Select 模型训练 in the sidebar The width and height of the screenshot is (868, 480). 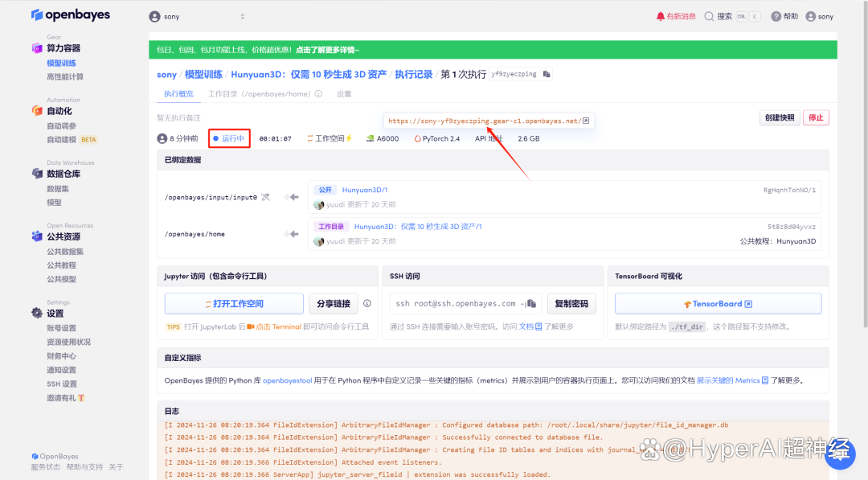[61, 63]
